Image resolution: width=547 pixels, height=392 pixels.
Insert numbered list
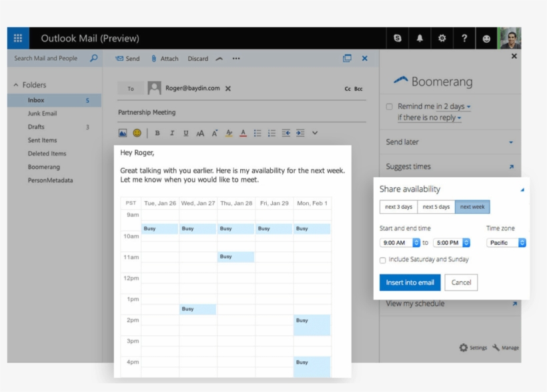(271, 133)
